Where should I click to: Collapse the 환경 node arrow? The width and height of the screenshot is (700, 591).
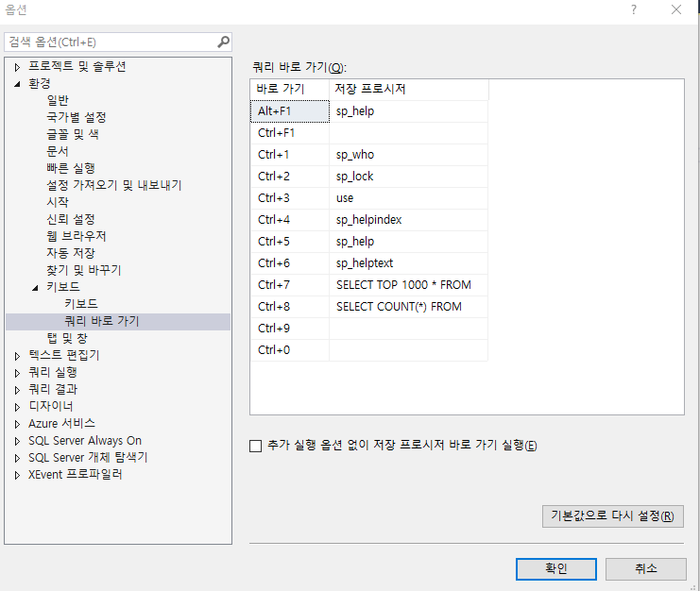click(x=17, y=84)
